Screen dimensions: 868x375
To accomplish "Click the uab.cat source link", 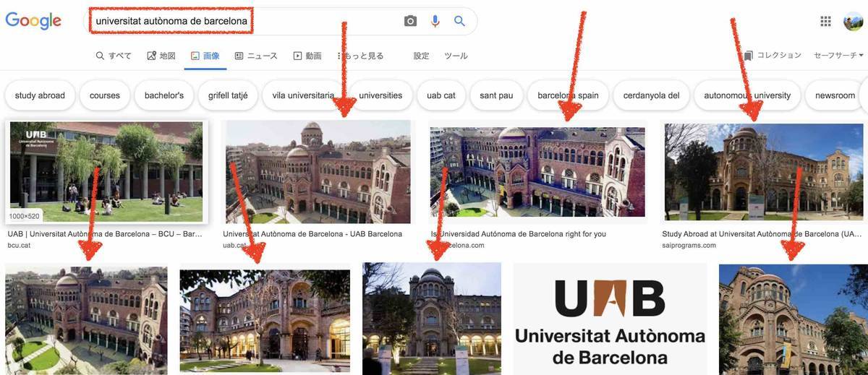I will (x=234, y=246).
